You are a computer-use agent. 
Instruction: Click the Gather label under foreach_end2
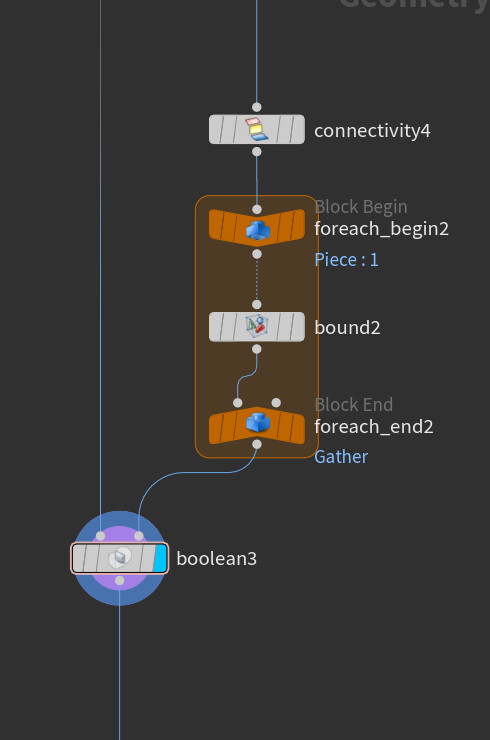point(341,457)
